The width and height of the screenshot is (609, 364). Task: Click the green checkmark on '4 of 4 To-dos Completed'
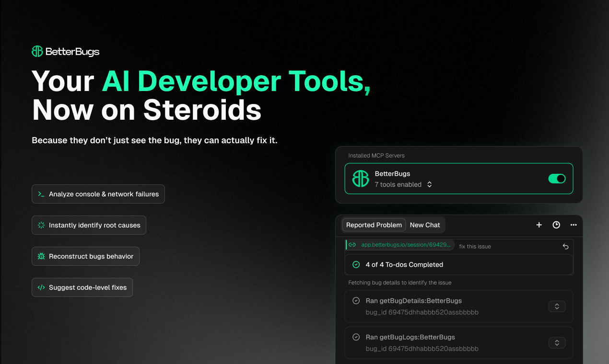pyautogui.click(x=356, y=264)
